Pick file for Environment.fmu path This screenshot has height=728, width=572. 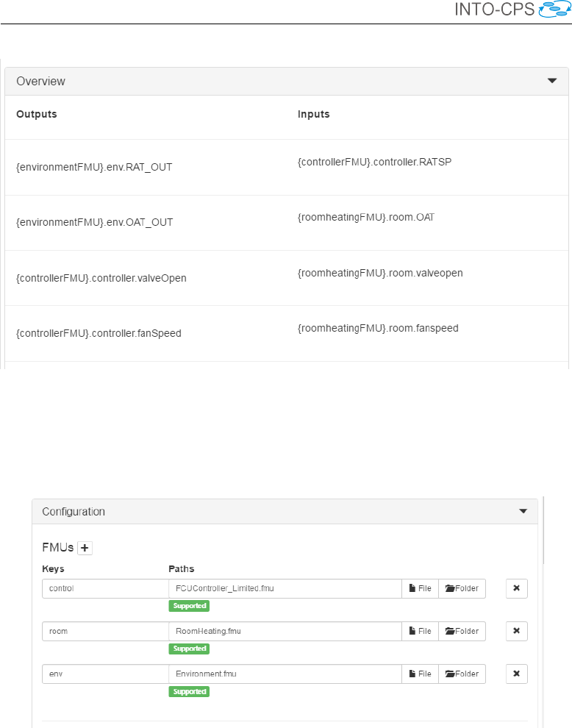pyautogui.click(x=420, y=674)
